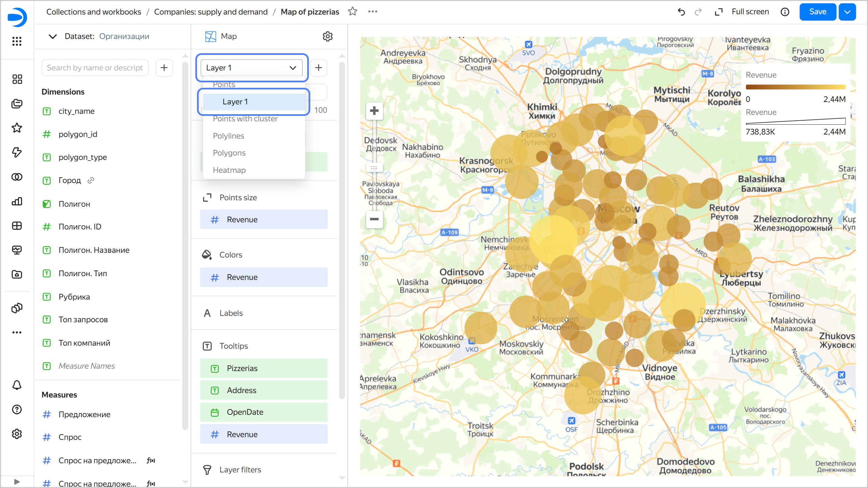Image resolution: width=868 pixels, height=488 pixels.
Task: Click the Revenue color gradient legend bar
Action: (795, 87)
